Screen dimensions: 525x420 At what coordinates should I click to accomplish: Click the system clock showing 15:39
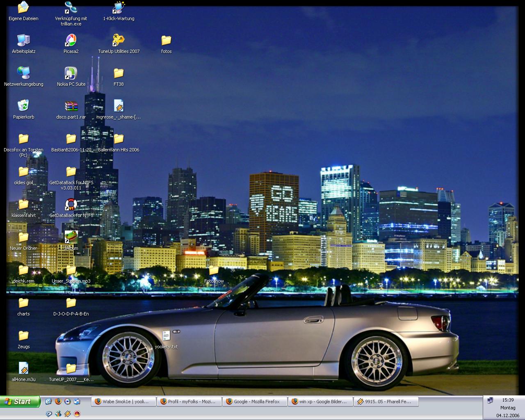click(x=508, y=400)
